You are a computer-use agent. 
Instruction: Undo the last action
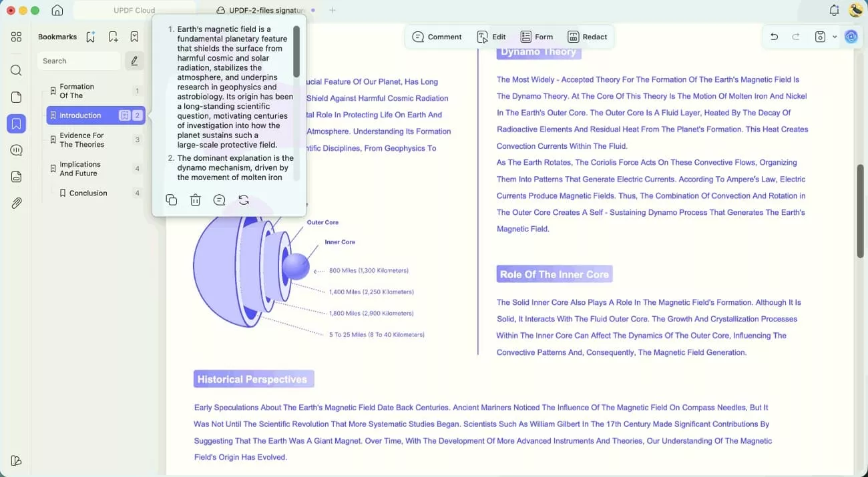pyautogui.click(x=774, y=37)
